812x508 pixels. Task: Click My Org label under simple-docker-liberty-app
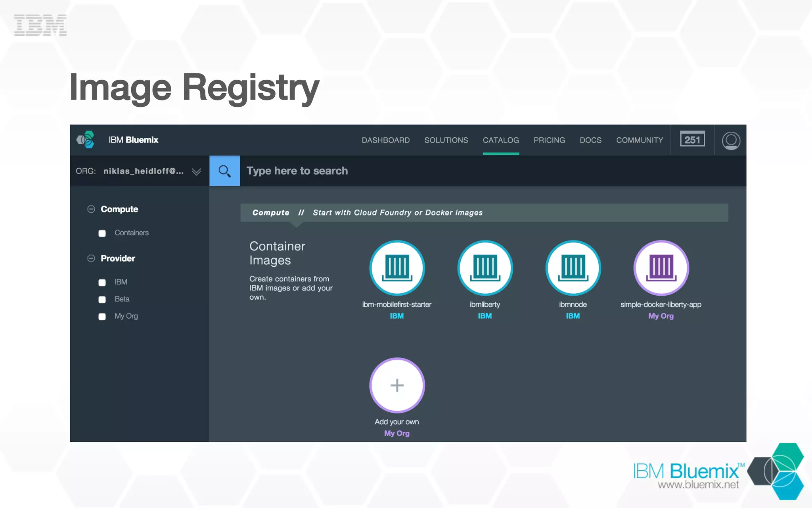pos(661,316)
